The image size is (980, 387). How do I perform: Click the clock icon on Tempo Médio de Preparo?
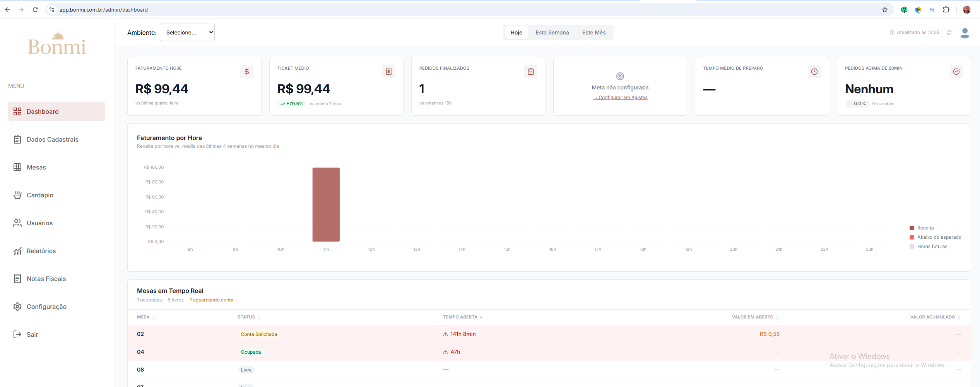point(814,72)
